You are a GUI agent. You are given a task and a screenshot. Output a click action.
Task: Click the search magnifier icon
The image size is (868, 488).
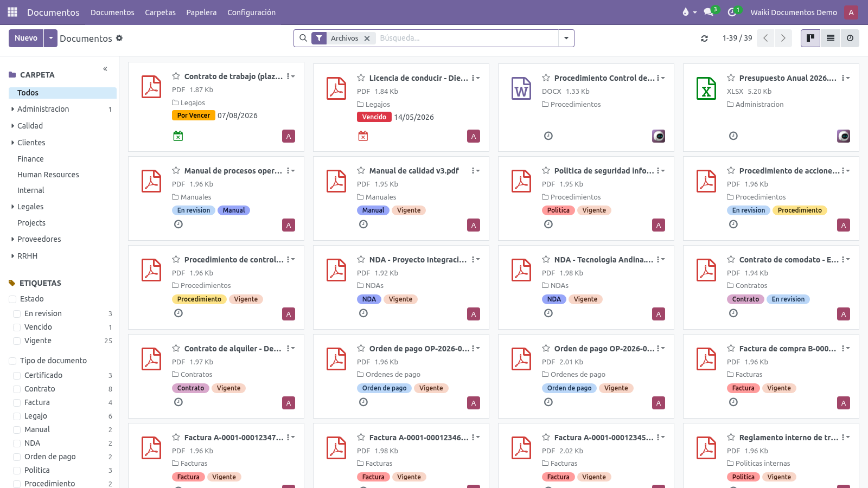pyautogui.click(x=303, y=38)
